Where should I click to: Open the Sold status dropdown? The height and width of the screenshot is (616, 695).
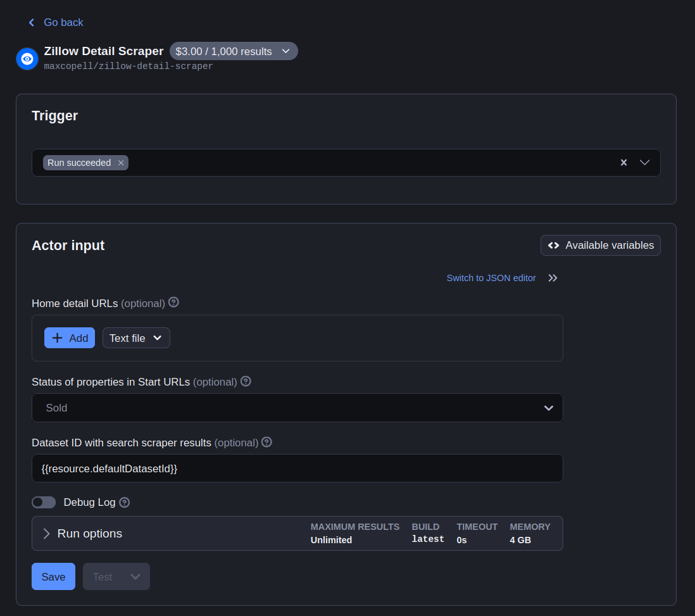(297, 408)
